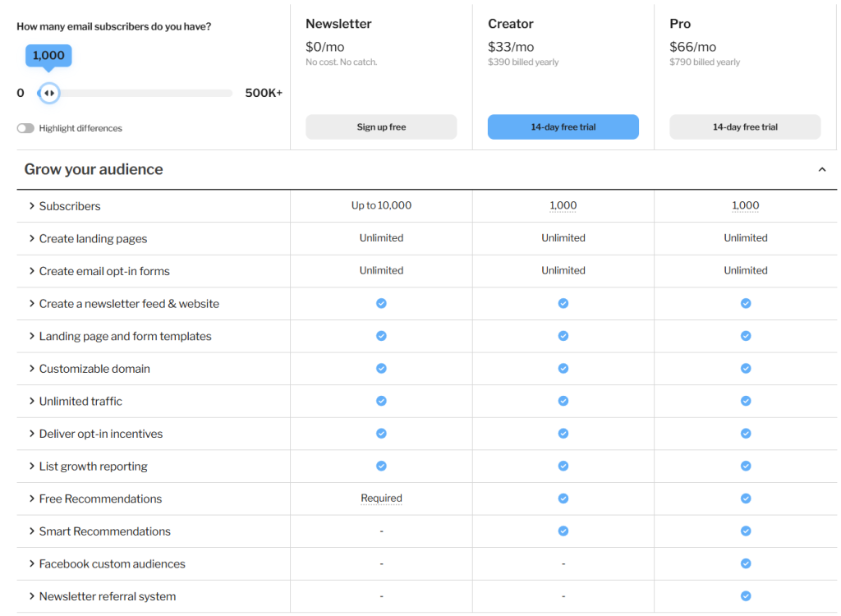Image resolution: width=841 pixels, height=616 pixels.
Task: Click Creator plan's underlined 1,000 subscribers value
Action: point(563,205)
